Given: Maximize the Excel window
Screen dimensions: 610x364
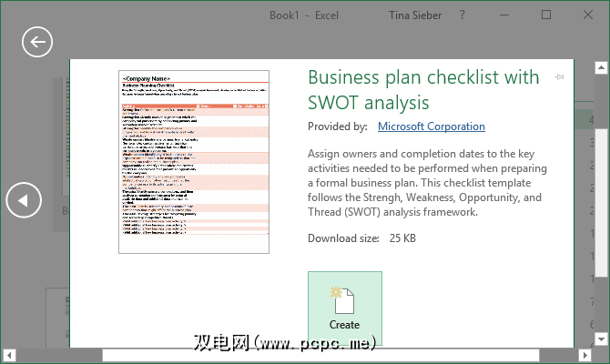Looking at the screenshot, I should click(546, 15).
